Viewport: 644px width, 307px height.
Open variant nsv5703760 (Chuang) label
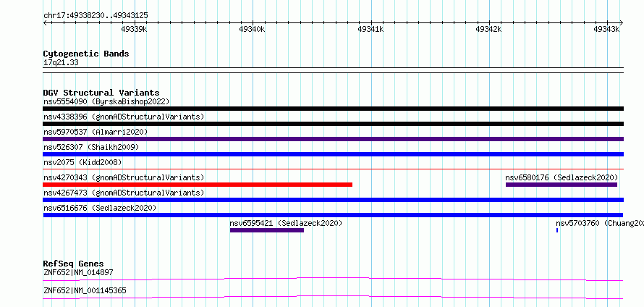point(600,223)
